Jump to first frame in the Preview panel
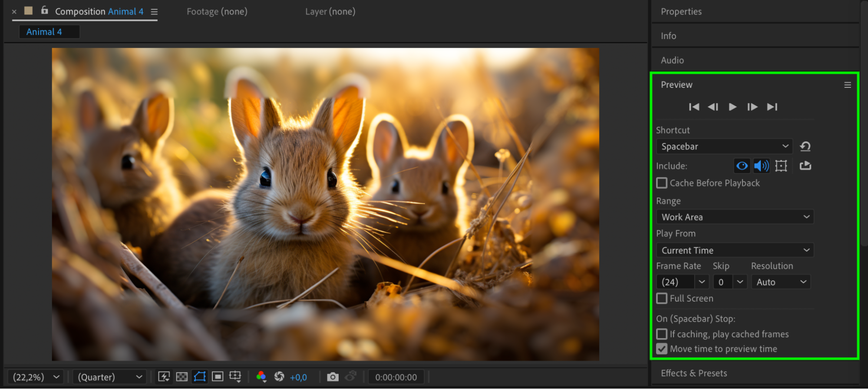Viewport: 868px width, 389px height. pos(694,107)
